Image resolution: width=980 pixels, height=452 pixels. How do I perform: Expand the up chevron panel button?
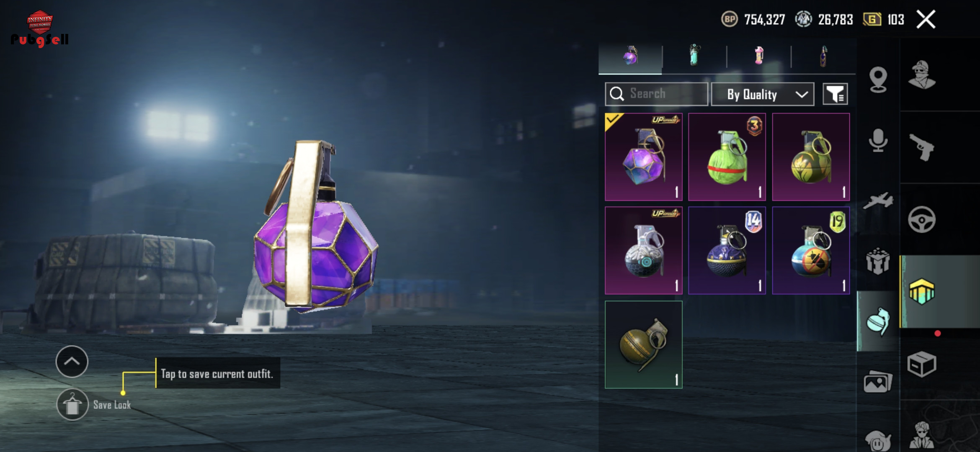pyautogui.click(x=72, y=361)
